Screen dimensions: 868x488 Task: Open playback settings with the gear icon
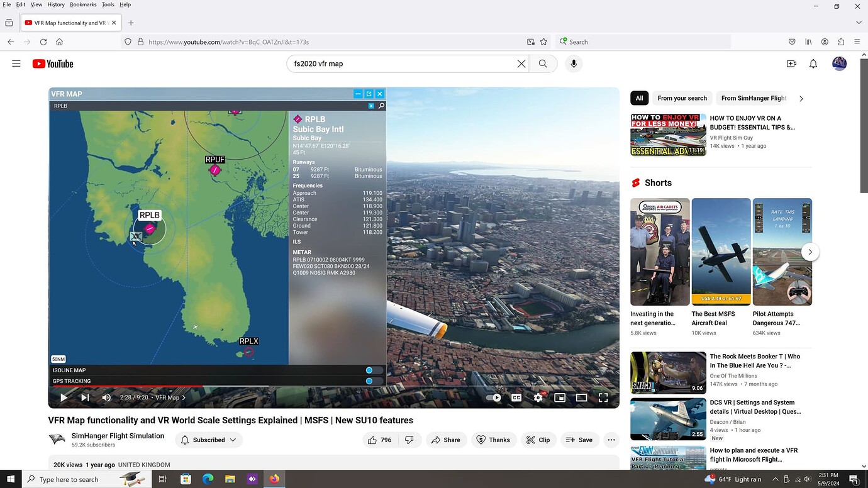538,397
